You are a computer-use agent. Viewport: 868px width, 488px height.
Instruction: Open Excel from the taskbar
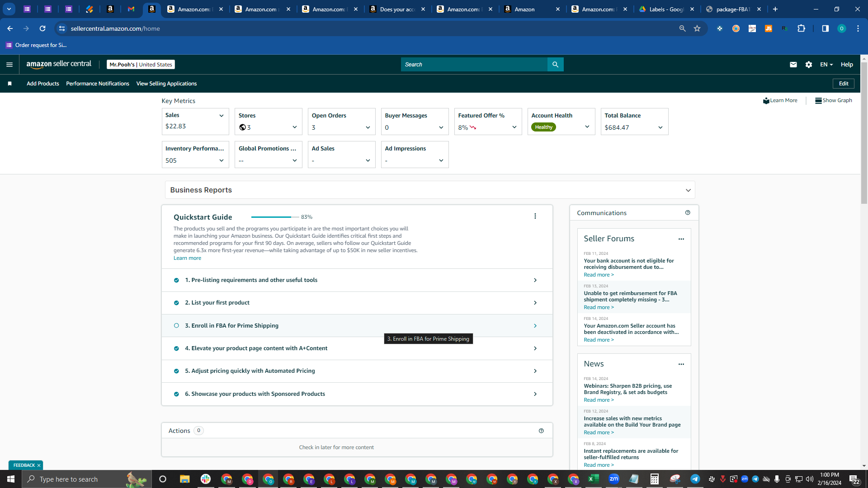pyautogui.click(x=593, y=479)
